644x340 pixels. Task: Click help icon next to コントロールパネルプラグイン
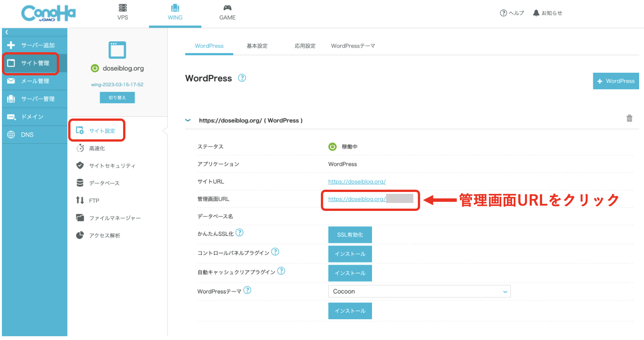(275, 252)
